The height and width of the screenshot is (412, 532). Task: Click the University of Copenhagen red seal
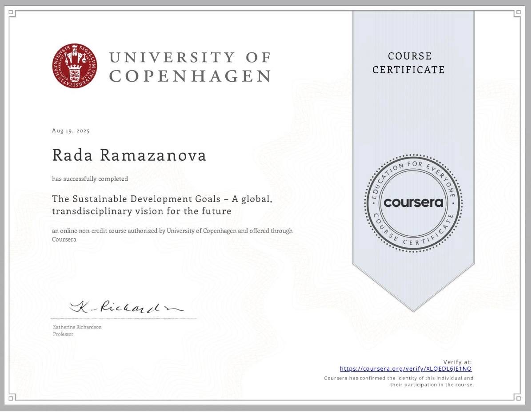[74, 66]
